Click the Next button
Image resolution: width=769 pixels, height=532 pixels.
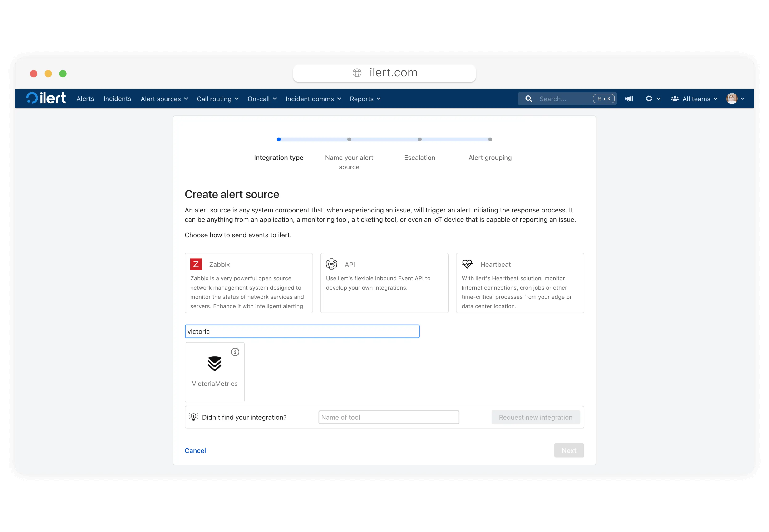(569, 450)
